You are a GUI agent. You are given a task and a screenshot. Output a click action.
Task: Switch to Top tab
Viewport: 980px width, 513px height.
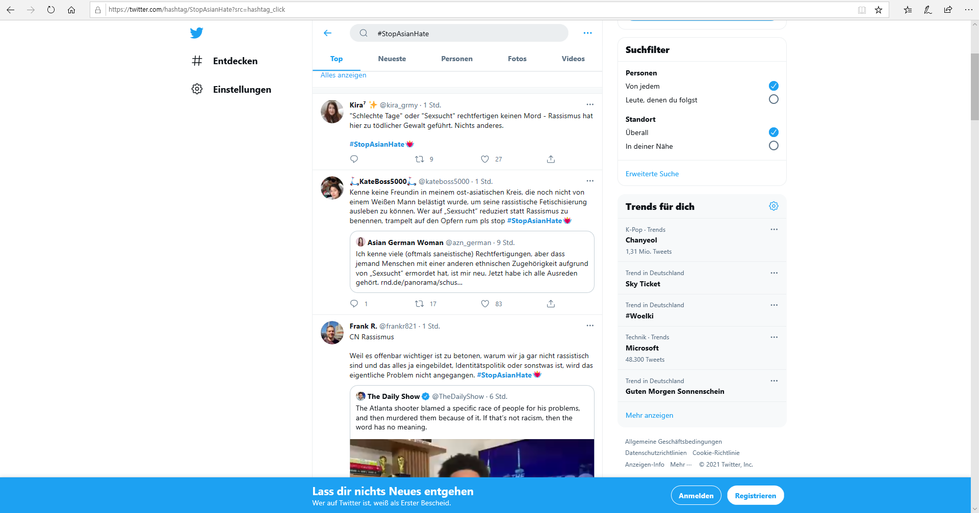(337, 59)
